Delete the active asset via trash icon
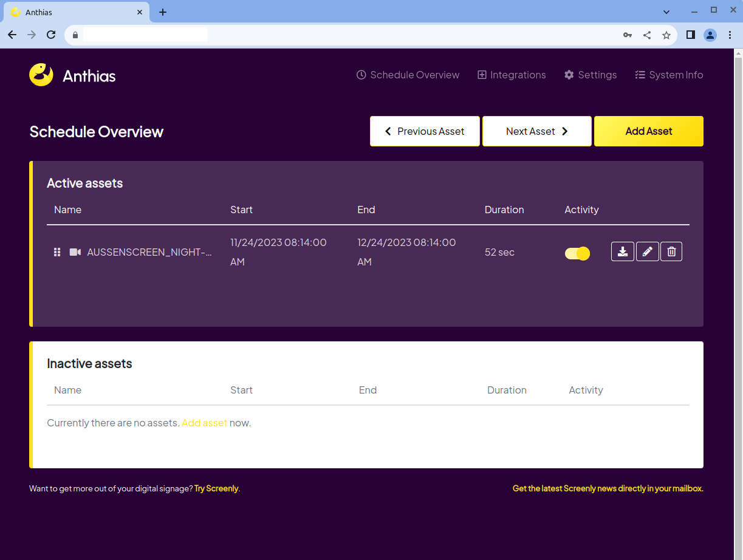743x560 pixels. (x=671, y=251)
